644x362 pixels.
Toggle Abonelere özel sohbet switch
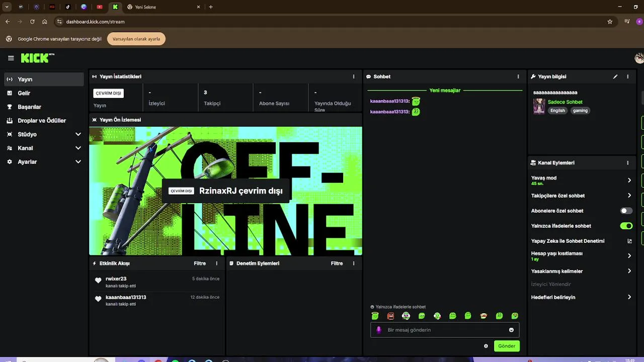tap(626, 211)
